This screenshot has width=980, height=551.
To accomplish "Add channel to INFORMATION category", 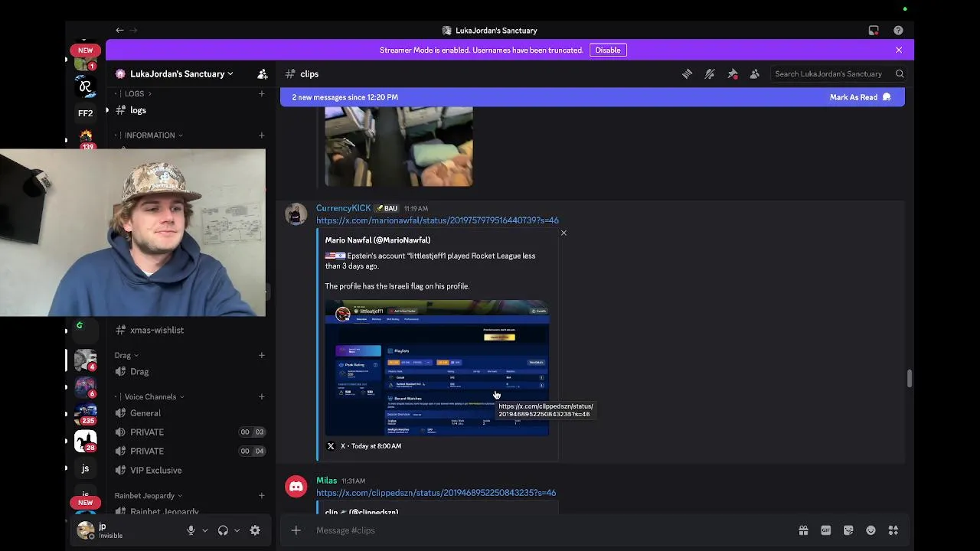I will click(261, 135).
